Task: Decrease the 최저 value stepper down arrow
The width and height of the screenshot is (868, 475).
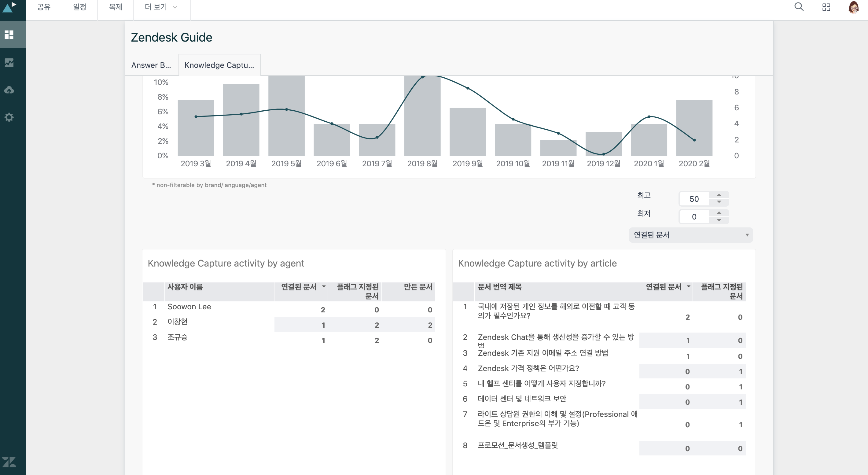Action: pyautogui.click(x=719, y=220)
